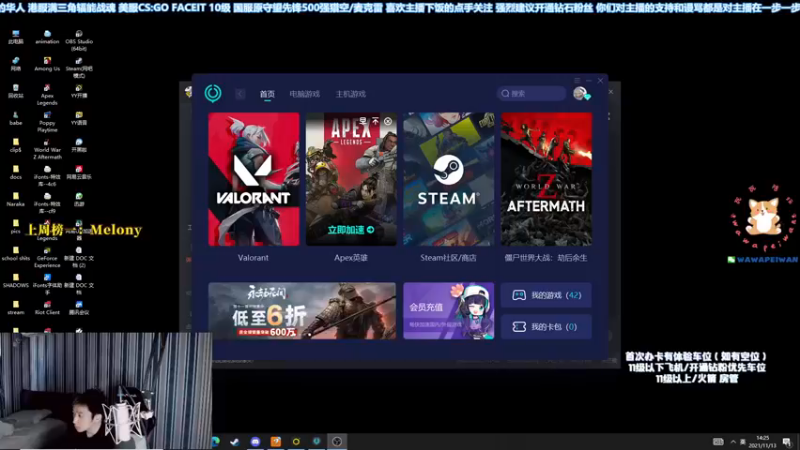Screen dimensions: 800x450
Task: Select 腾讯会议 desktop shortcut
Action: click(79, 308)
